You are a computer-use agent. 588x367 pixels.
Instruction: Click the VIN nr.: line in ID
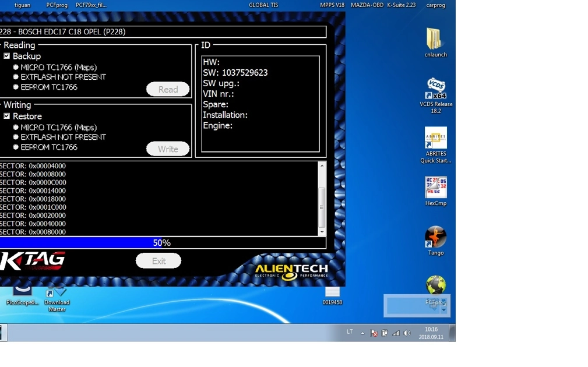tap(219, 94)
